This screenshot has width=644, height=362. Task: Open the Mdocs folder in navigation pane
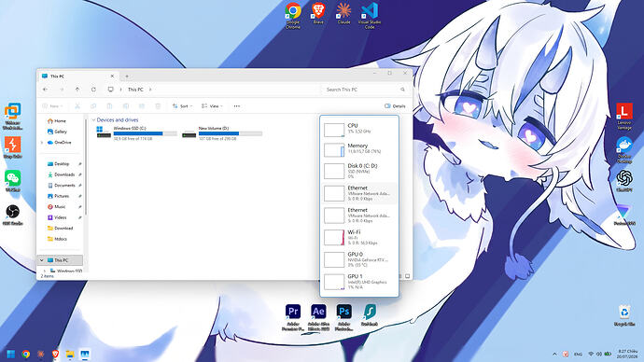click(x=61, y=239)
